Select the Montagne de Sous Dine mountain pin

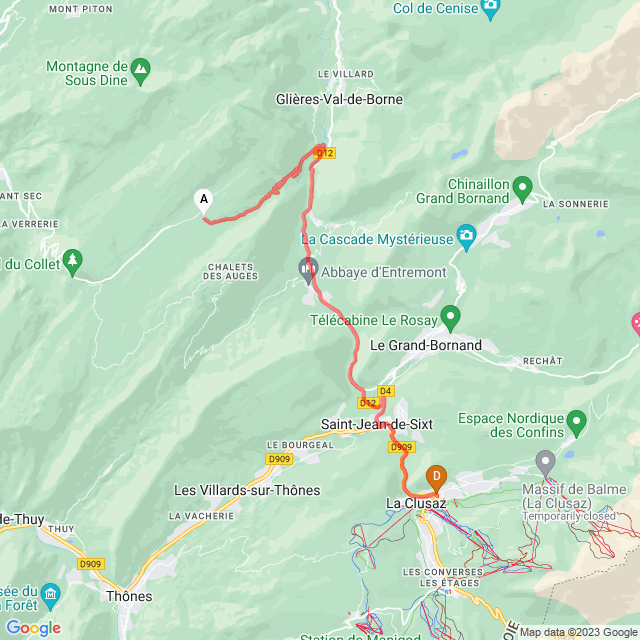click(x=141, y=72)
